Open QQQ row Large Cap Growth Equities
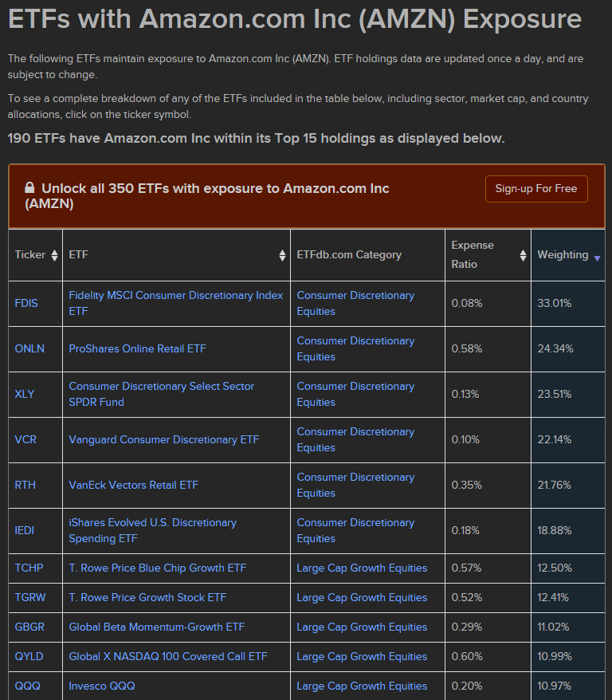The width and height of the screenshot is (612, 700). [362, 686]
